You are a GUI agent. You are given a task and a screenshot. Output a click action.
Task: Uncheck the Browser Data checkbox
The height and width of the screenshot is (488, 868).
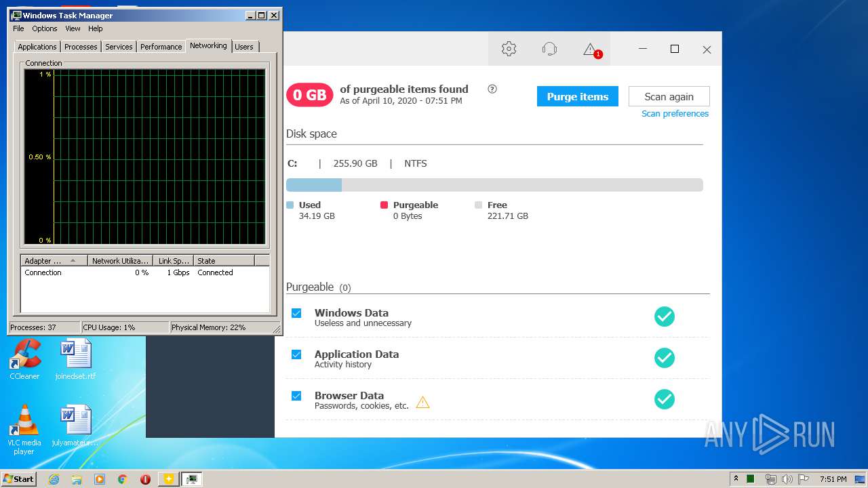(x=296, y=396)
